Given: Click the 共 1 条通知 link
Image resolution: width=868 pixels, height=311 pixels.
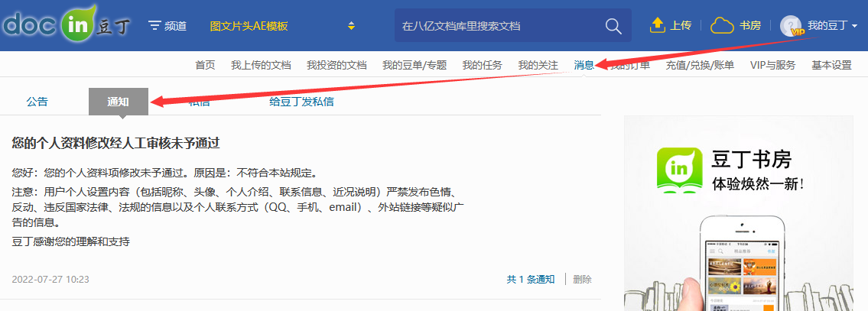Looking at the screenshot, I should coord(530,280).
